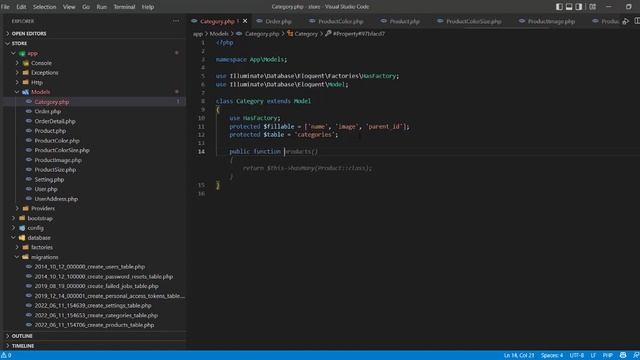Collapse the STORE workspace section
The height and width of the screenshot is (360, 640).
(93, 43)
